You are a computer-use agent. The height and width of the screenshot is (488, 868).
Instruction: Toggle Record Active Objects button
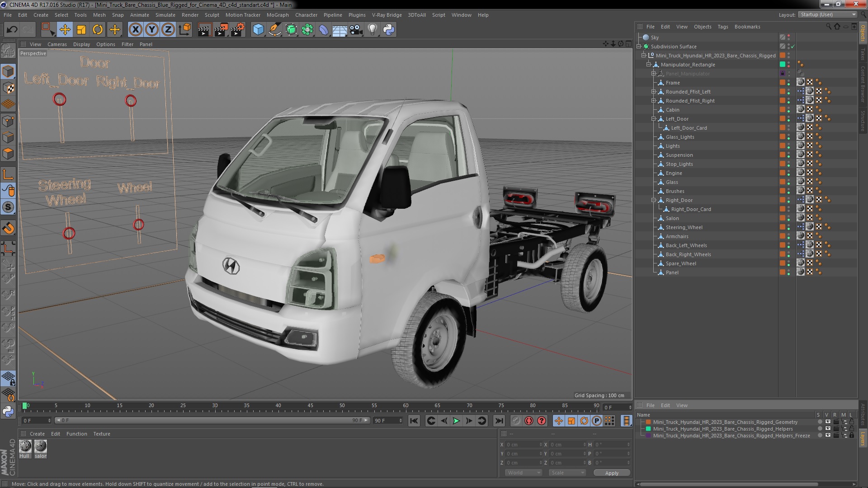pos(516,421)
